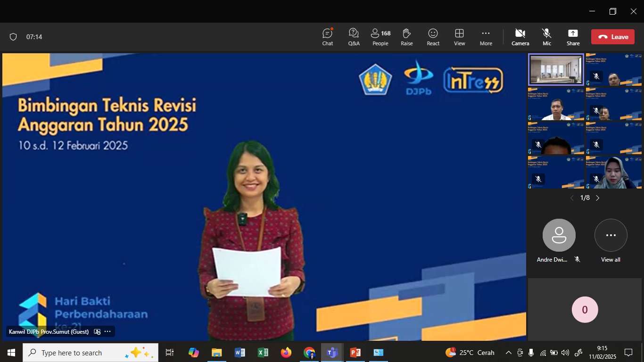Go to next participant gallery page

(598, 198)
